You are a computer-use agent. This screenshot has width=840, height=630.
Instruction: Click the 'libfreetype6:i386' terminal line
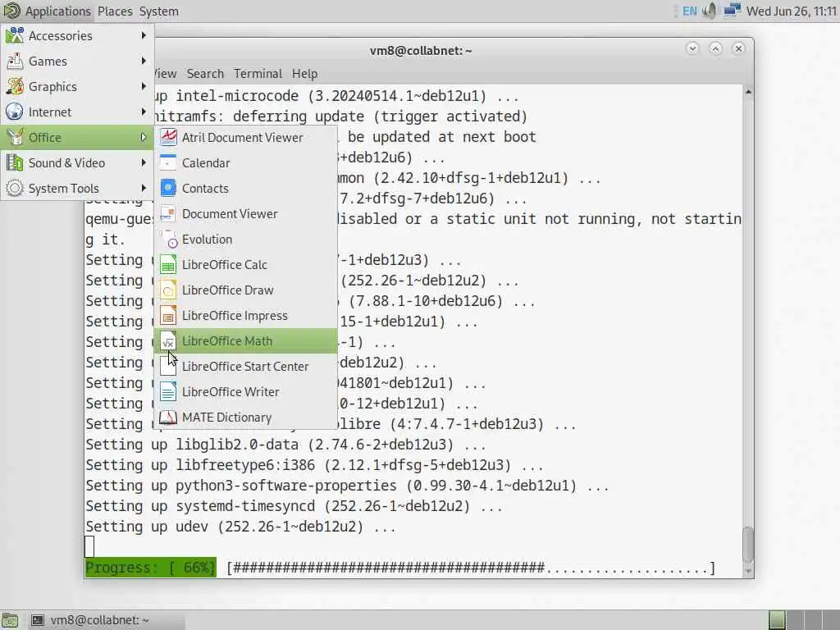pos(314,465)
